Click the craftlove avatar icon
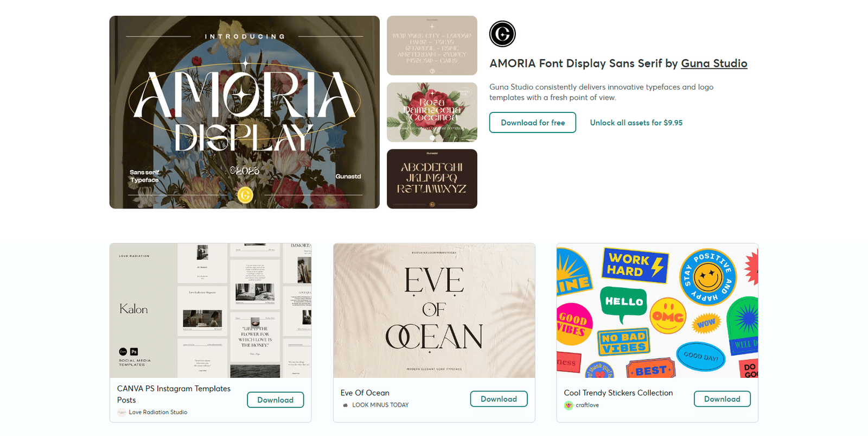868x436 pixels. pos(569,405)
